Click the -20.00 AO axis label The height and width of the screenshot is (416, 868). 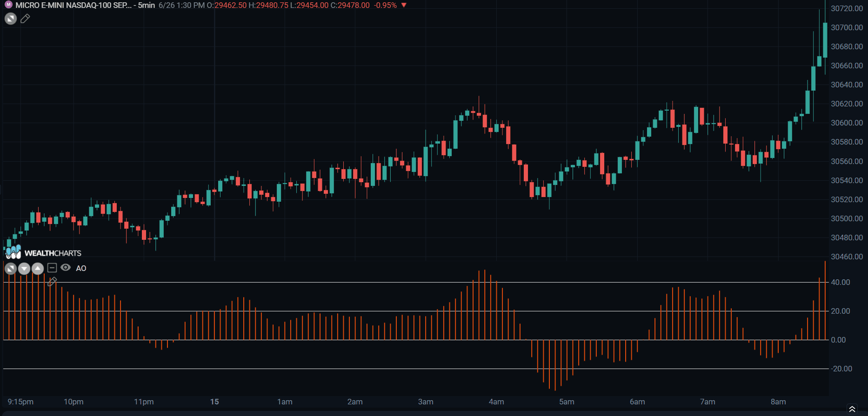[x=841, y=369]
